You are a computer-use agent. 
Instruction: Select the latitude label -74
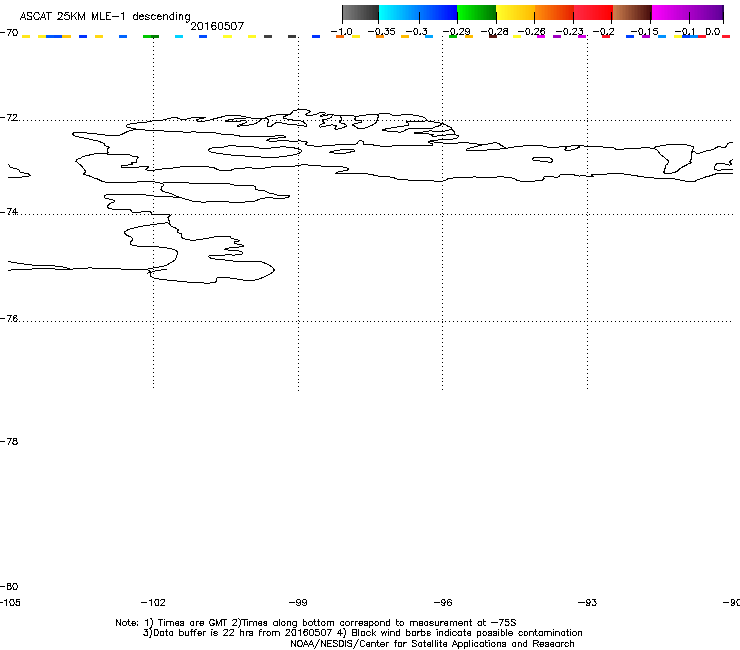coord(9,211)
